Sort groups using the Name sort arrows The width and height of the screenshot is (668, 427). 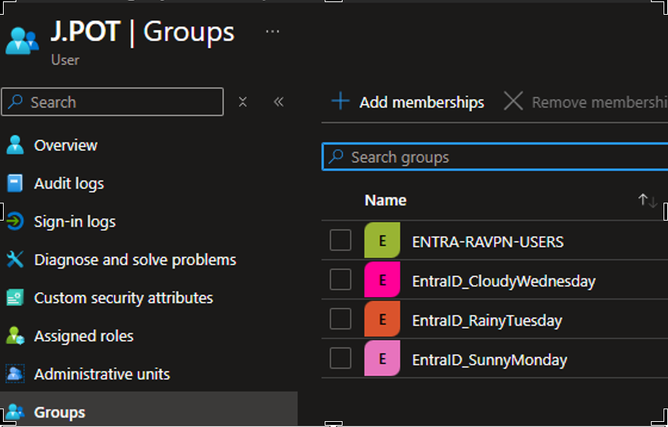pyautogui.click(x=647, y=200)
